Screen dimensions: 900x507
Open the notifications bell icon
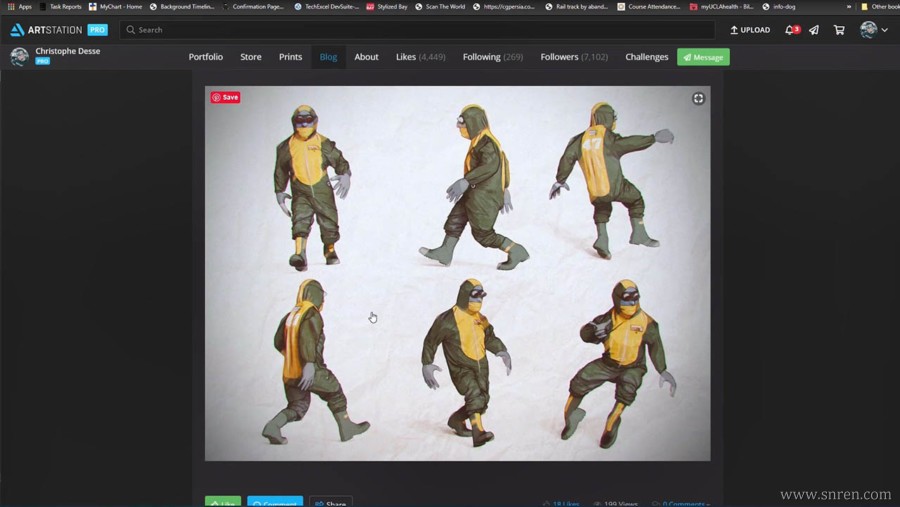click(x=790, y=30)
